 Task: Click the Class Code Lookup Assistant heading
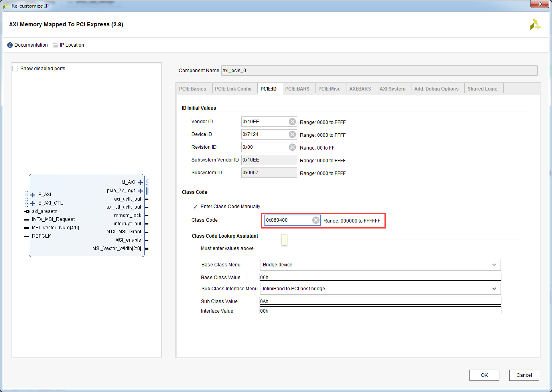225,236
